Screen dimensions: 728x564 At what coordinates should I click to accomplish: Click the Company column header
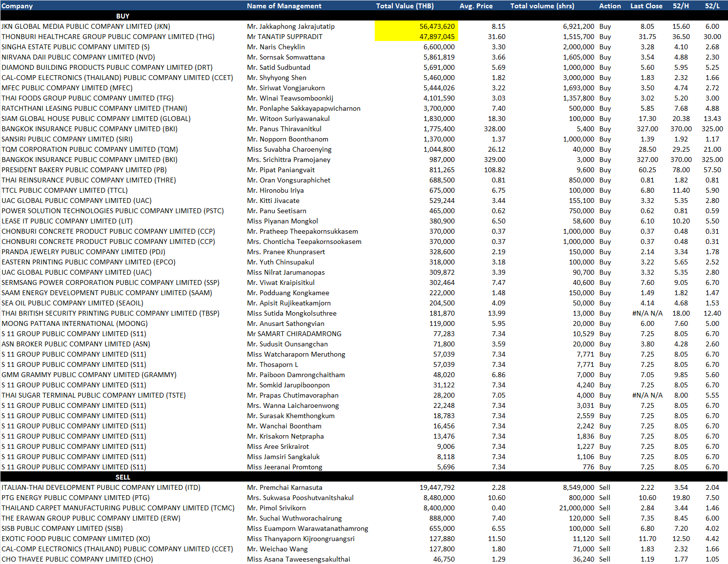pos(17,6)
